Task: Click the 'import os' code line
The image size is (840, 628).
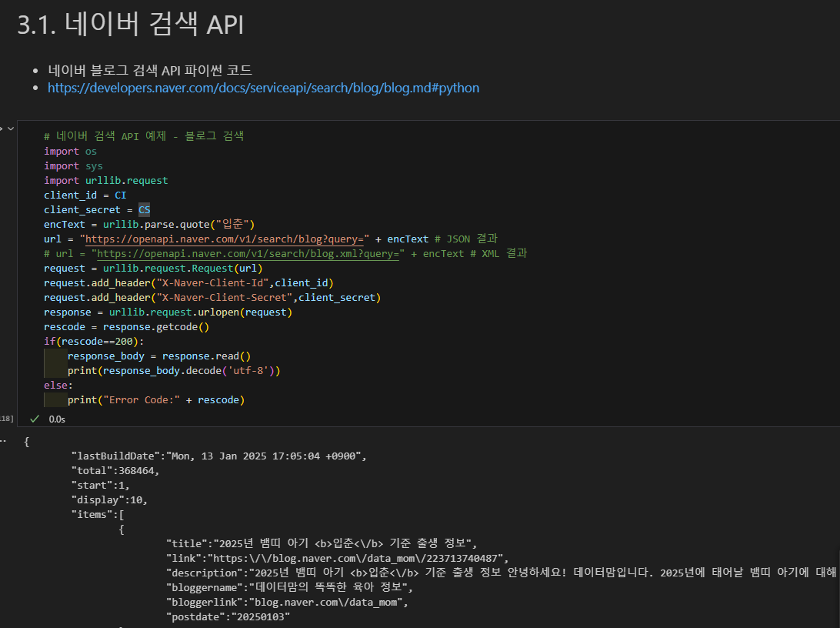Action: coord(70,151)
